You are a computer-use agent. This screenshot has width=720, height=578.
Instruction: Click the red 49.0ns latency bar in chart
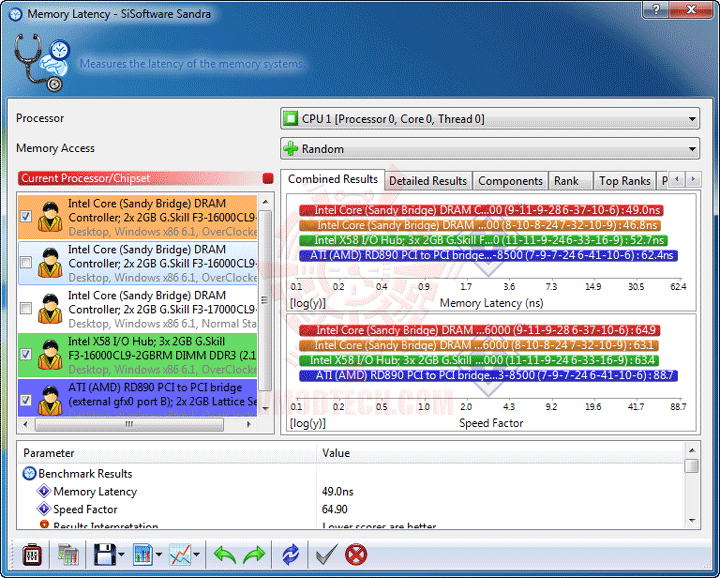coord(481,210)
